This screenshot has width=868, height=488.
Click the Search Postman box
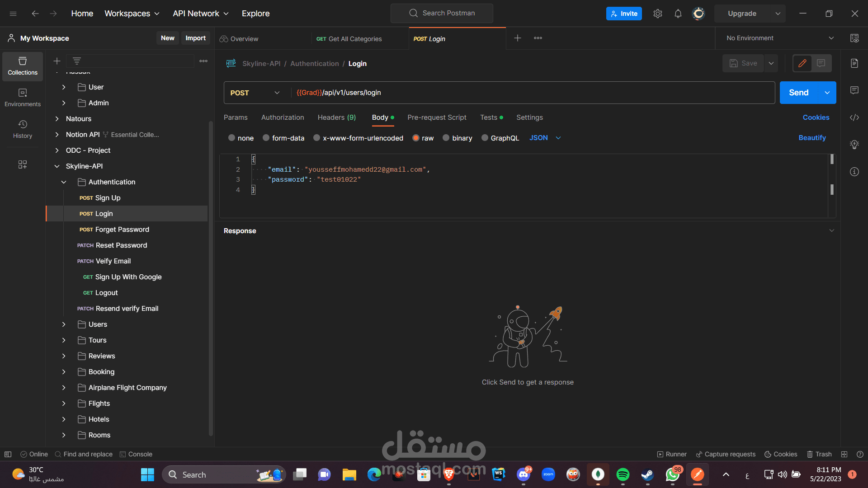click(442, 13)
